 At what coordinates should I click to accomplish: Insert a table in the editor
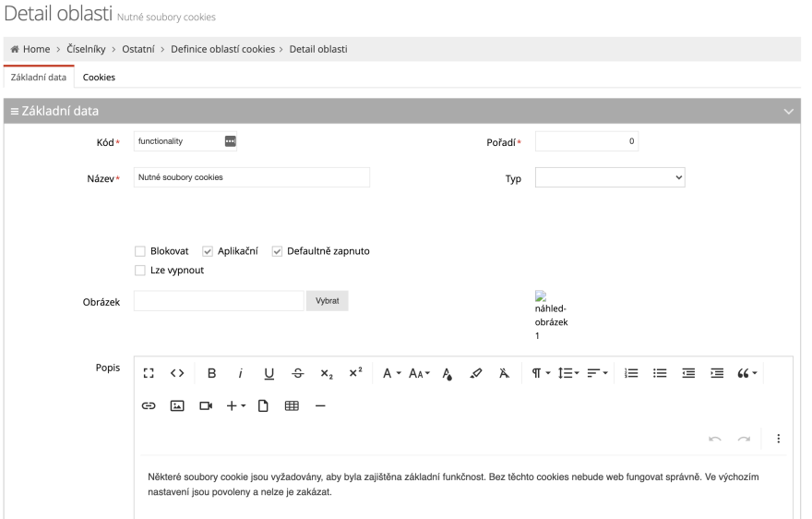pyautogui.click(x=293, y=406)
